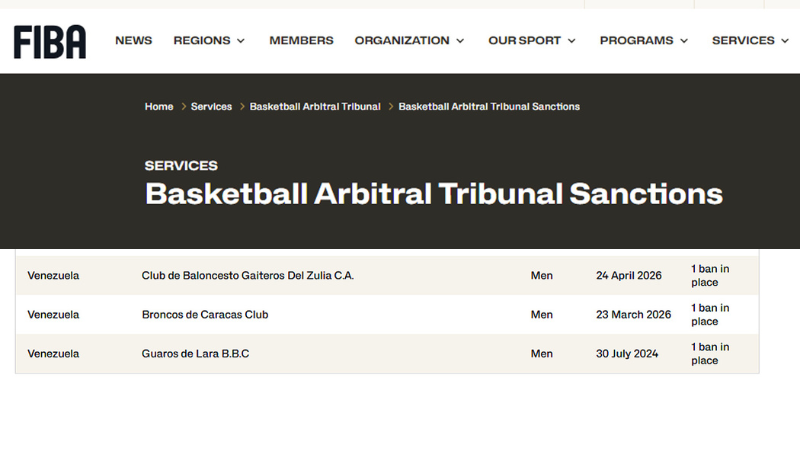Click the FIBA logo
800x450 pixels.
[x=49, y=41]
